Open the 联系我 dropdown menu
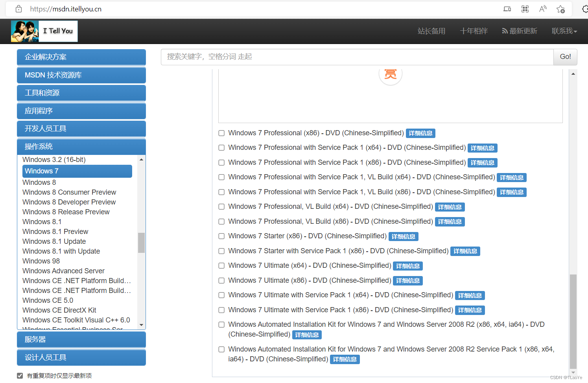Viewport: 588px width, 383px height. pos(564,31)
